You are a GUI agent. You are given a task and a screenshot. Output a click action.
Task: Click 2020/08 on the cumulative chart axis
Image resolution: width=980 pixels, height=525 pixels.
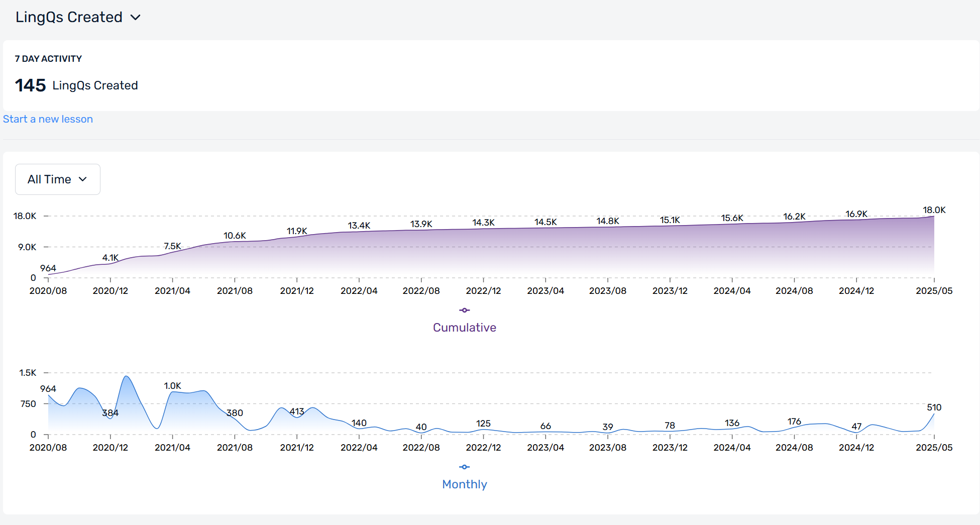(48, 291)
